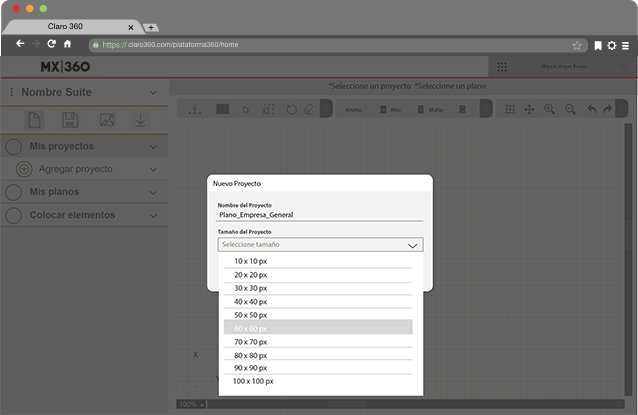Image resolution: width=638 pixels, height=415 pixels.
Task: Click the image export icon in sidebar
Action: point(106,120)
